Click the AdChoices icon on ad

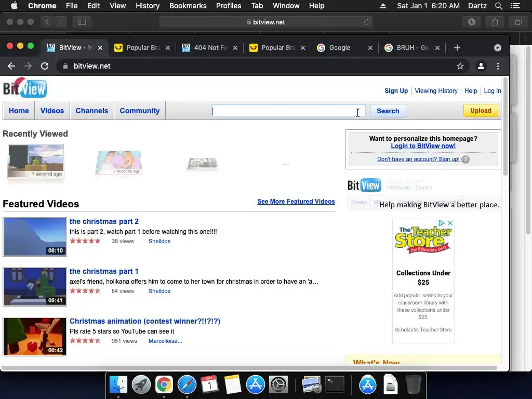(442, 223)
